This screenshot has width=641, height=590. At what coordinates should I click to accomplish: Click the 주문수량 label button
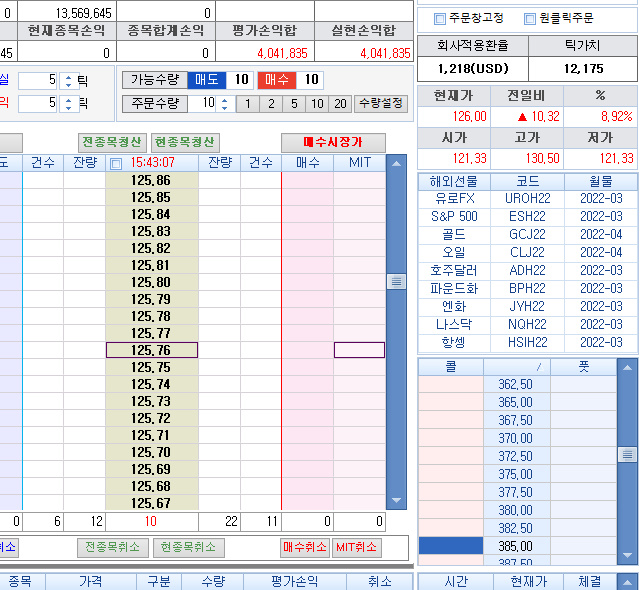[155, 103]
